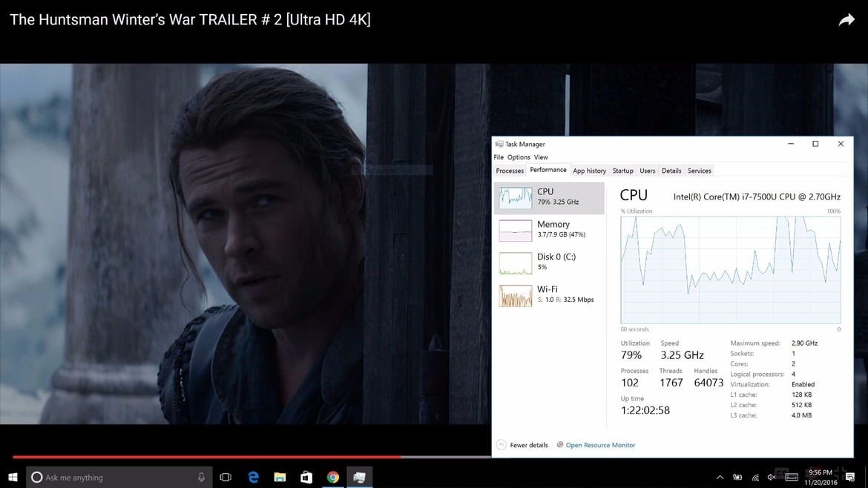Open the Wi-Fi network tray icon
Viewport: 868px width, 488px height.
(x=755, y=477)
